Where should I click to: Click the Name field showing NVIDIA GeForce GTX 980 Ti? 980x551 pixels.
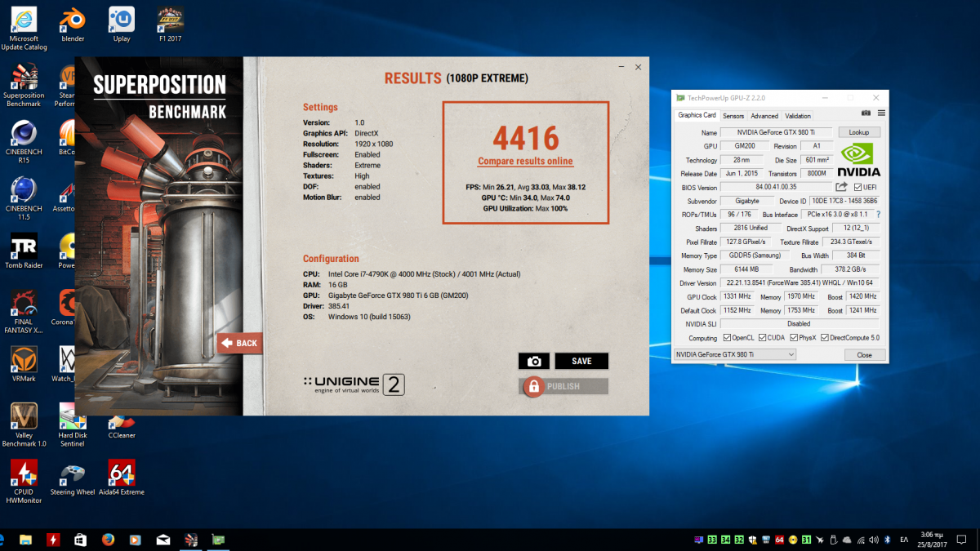777,132
